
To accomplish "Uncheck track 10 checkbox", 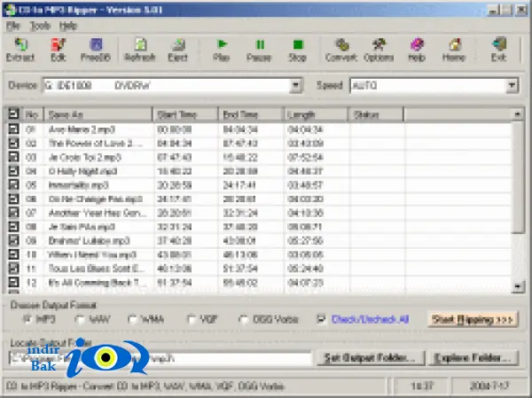I will pyautogui.click(x=13, y=254).
